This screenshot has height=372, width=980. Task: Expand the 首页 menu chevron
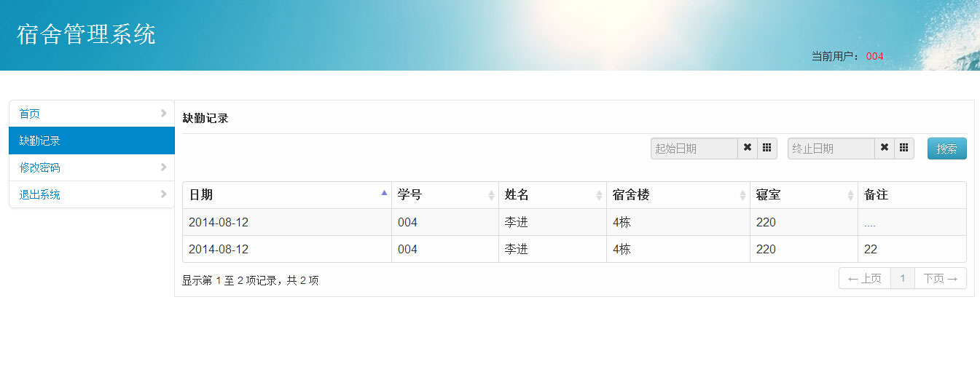163,114
